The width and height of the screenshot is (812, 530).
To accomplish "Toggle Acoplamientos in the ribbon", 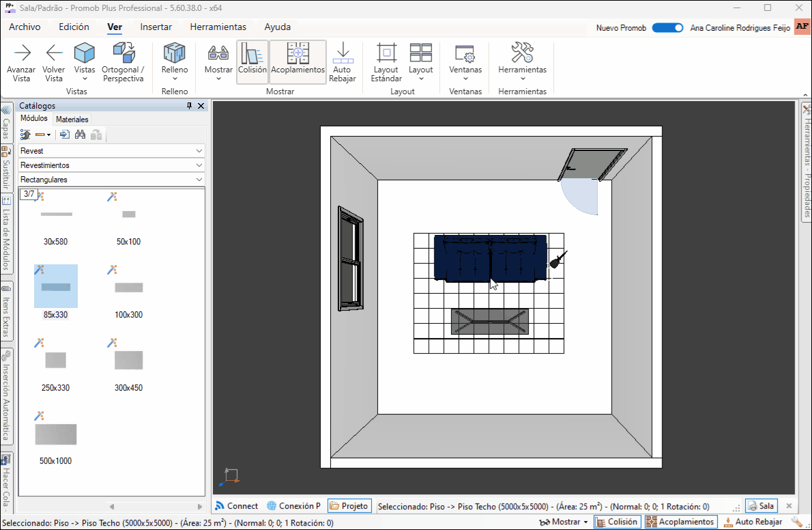I will (x=298, y=61).
